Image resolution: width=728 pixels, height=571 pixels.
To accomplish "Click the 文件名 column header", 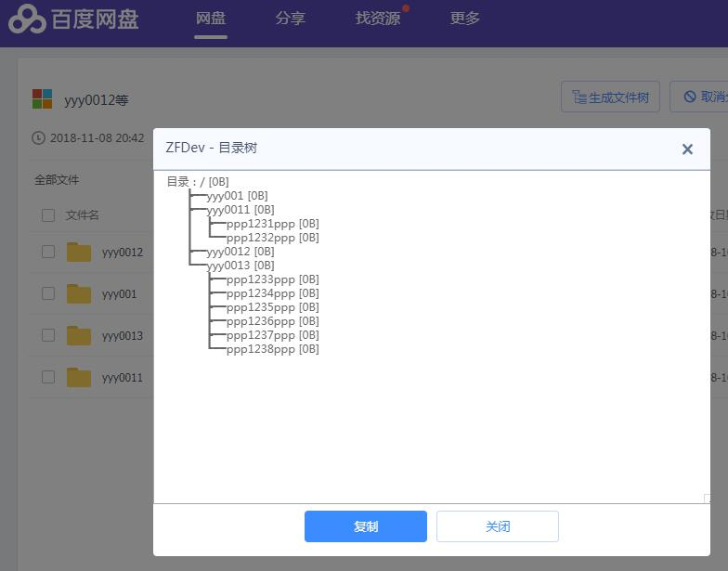I will 82,215.
